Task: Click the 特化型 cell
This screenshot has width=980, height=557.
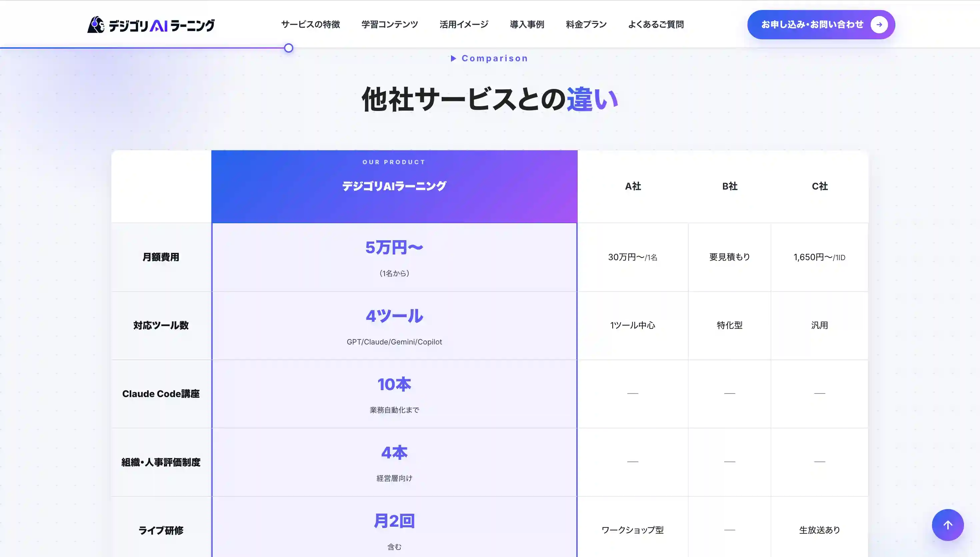Action: pos(729,325)
